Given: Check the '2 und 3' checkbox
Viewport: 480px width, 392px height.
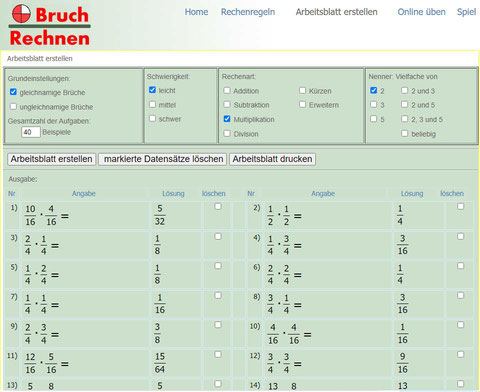Looking at the screenshot, I should pyautogui.click(x=404, y=90).
